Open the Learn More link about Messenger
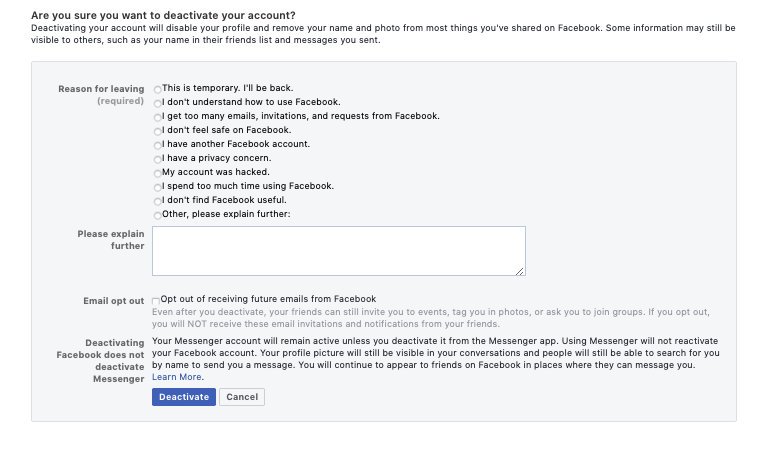The image size is (779, 457). pyautogui.click(x=177, y=377)
